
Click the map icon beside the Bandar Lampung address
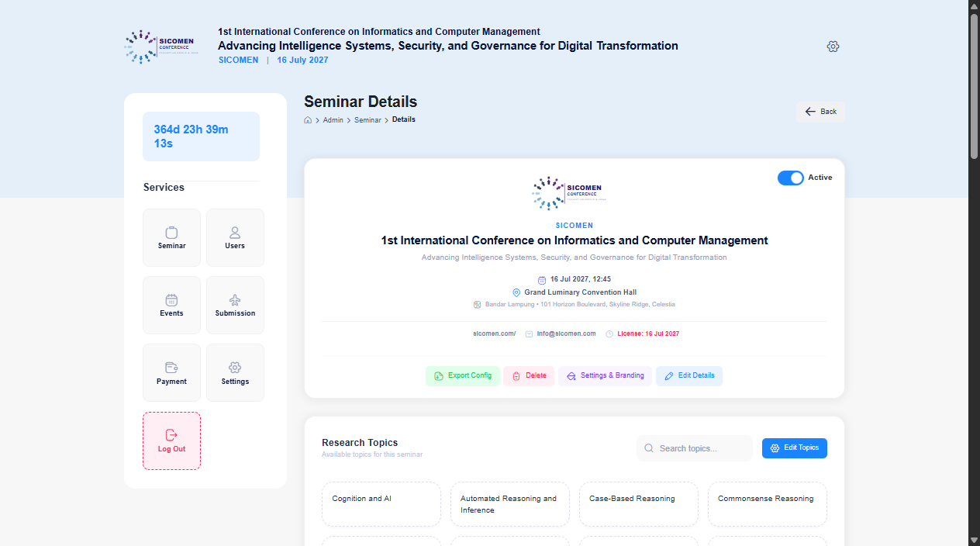click(x=478, y=305)
